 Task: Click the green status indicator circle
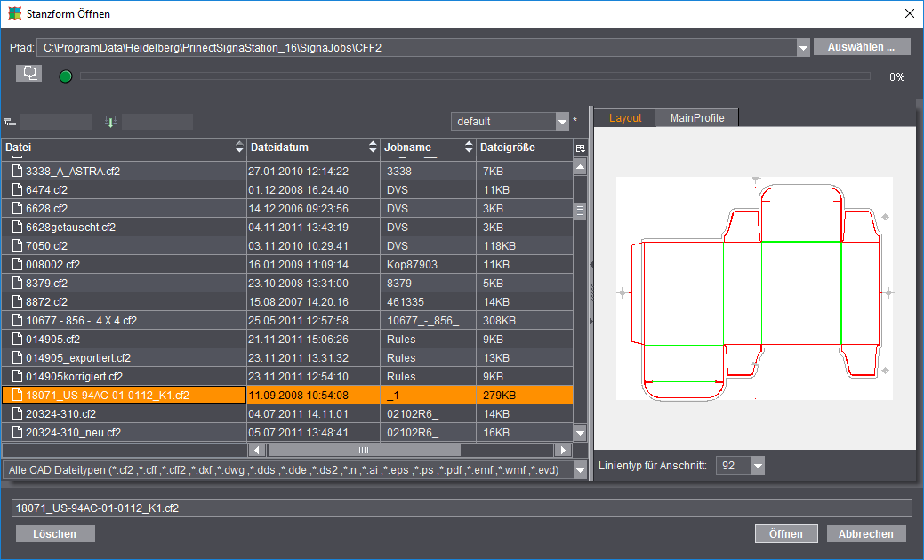(x=66, y=76)
